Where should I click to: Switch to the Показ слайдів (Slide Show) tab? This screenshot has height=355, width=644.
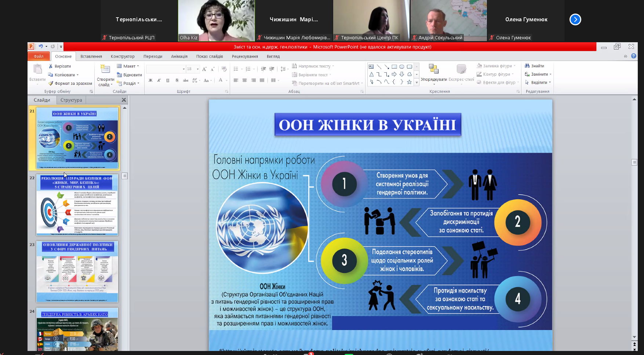click(x=210, y=57)
